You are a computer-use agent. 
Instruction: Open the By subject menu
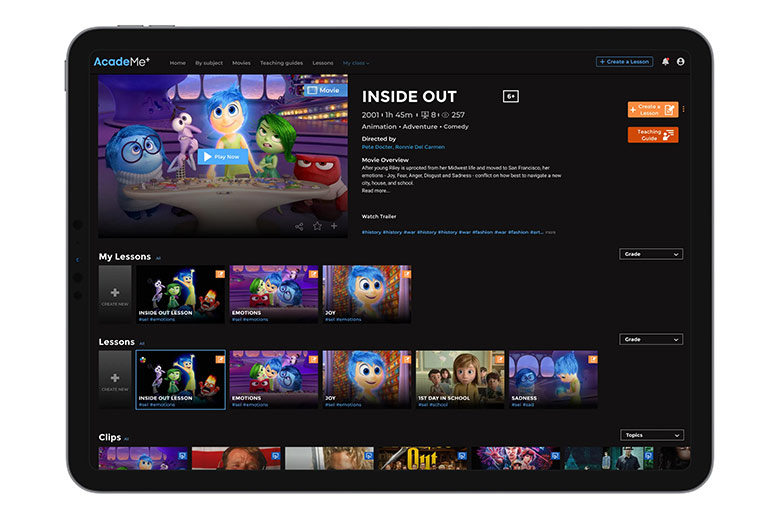(209, 63)
